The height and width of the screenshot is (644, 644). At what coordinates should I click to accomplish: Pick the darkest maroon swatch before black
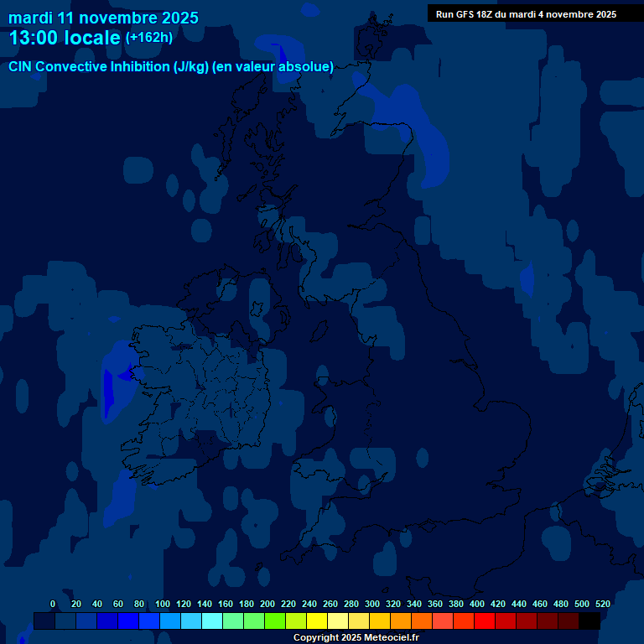coord(569,621)
